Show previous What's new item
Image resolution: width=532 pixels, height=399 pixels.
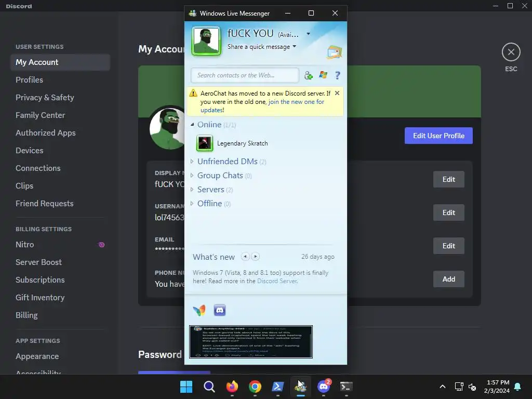[x=245, y=257]
